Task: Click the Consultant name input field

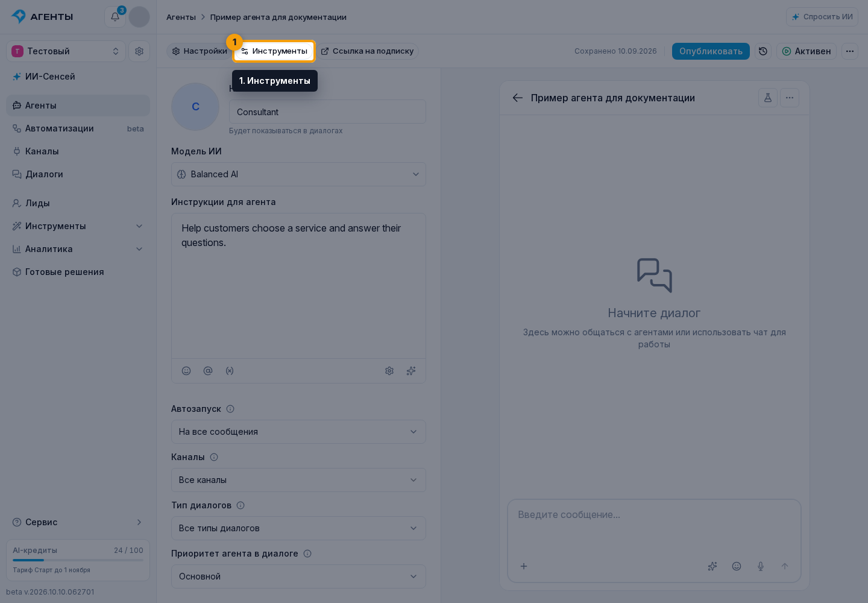Action: [327, 112]
